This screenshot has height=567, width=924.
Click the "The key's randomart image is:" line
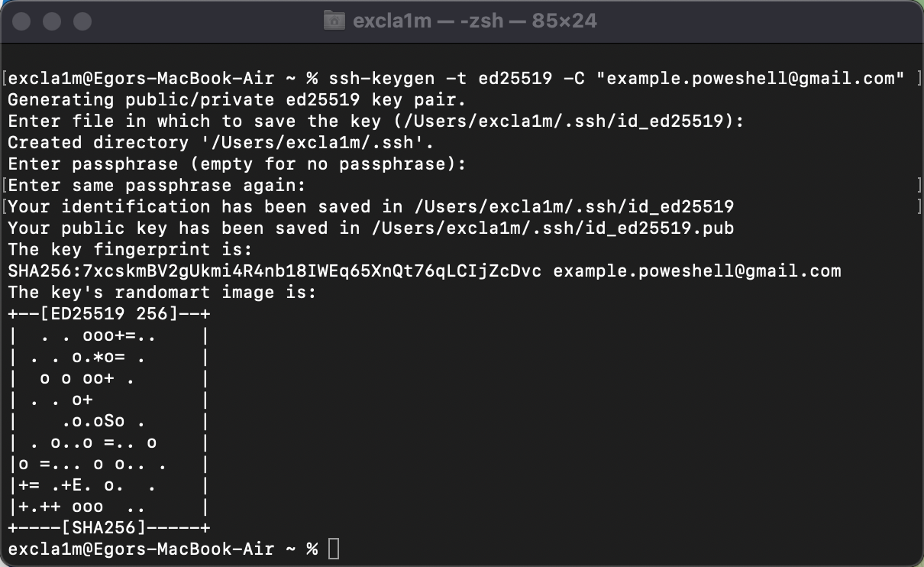[x=162, y=292]
